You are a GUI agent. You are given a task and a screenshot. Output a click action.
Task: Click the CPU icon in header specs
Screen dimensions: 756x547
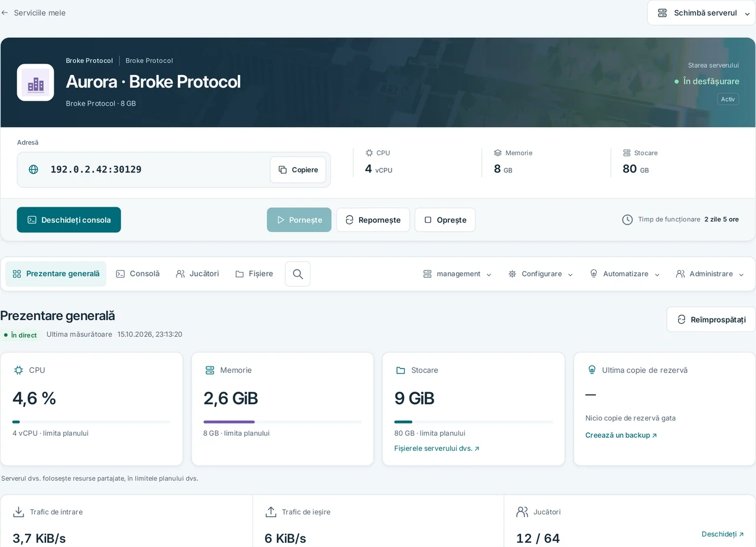369,153
